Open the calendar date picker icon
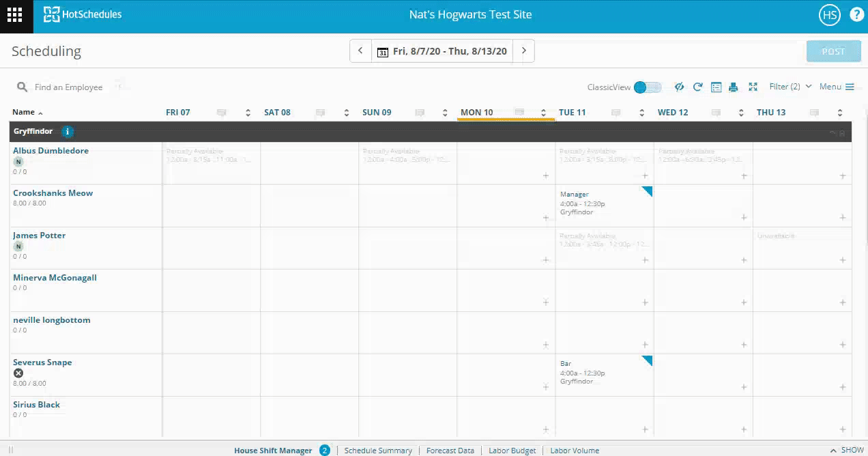The image size is (868, 456). click(383, 52)
